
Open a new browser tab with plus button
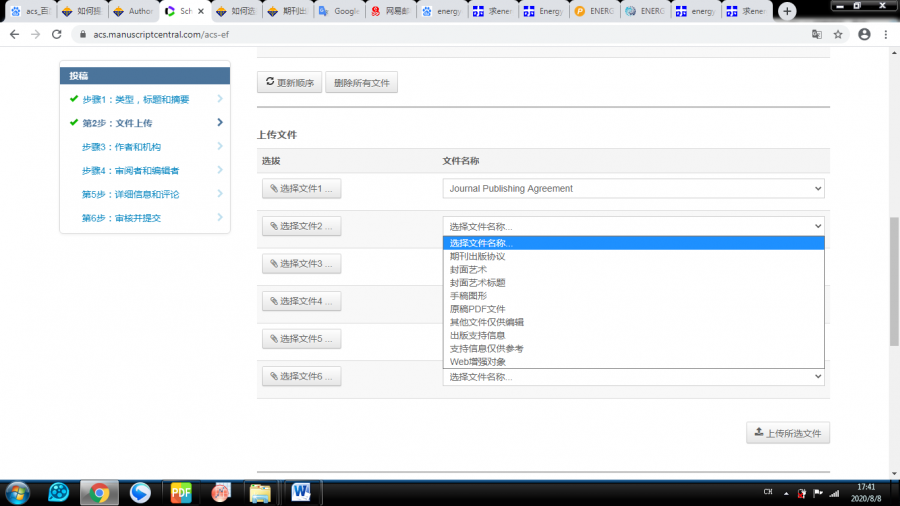[x=788, y=11]
